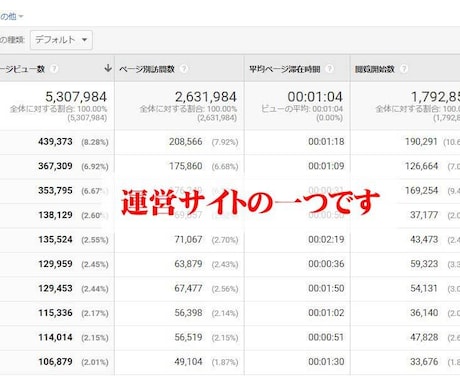Open help icon beside 閲覧開始数
460x380 pixels.
(404, 69)
